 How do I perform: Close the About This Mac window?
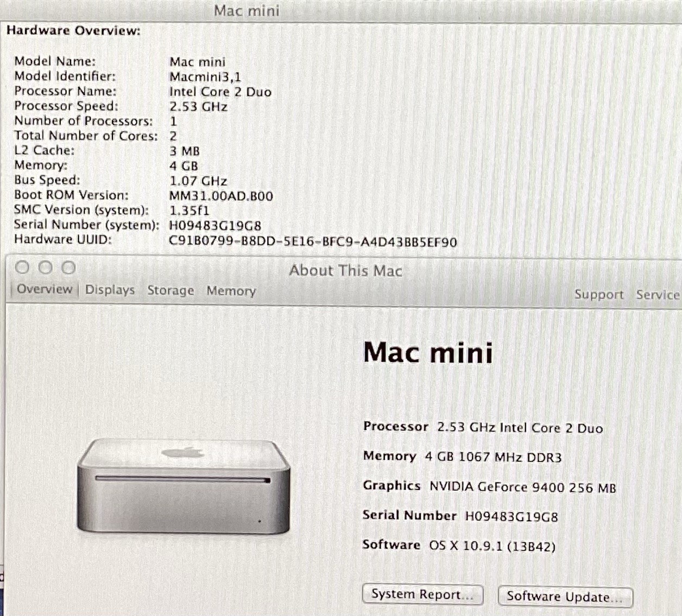click(x=22, y=267)
